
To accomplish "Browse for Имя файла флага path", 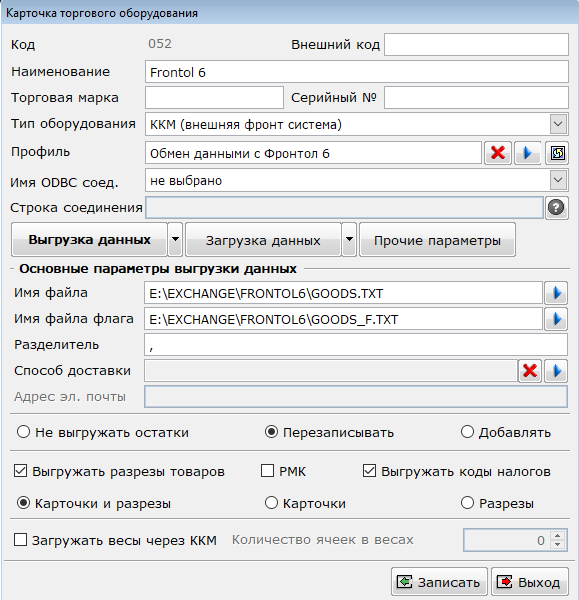I will point(556,319).
